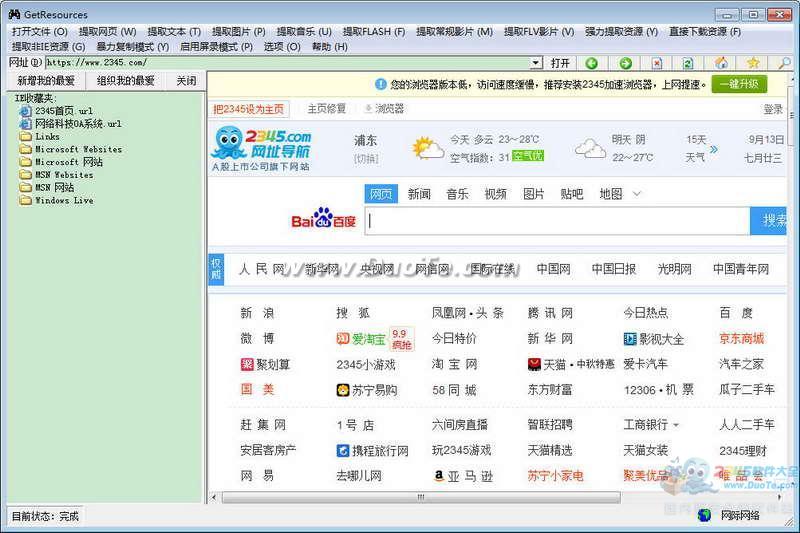The height and width of the screenshot is (533, 800).
Task: Click the horizontal scrollbar of the web page
Action: pyautogui.click(x=421, y=497)
